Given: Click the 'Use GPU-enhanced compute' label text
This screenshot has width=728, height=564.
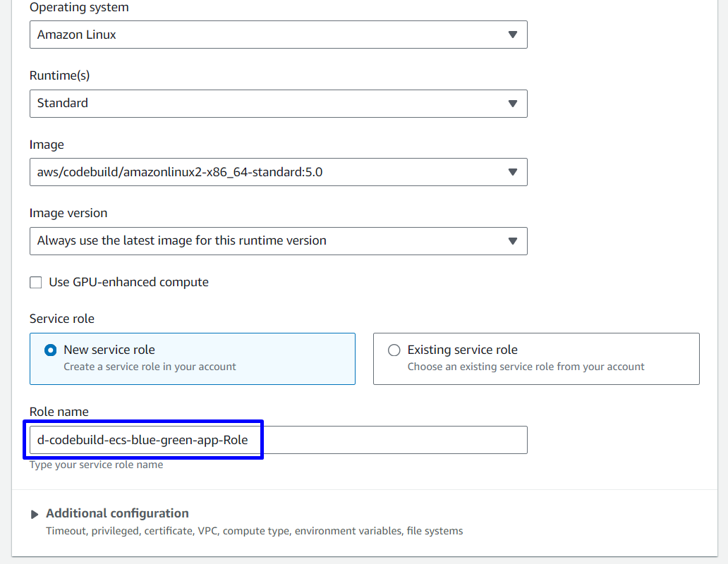Looking at the screenshot, I should (x=128, y=283).
